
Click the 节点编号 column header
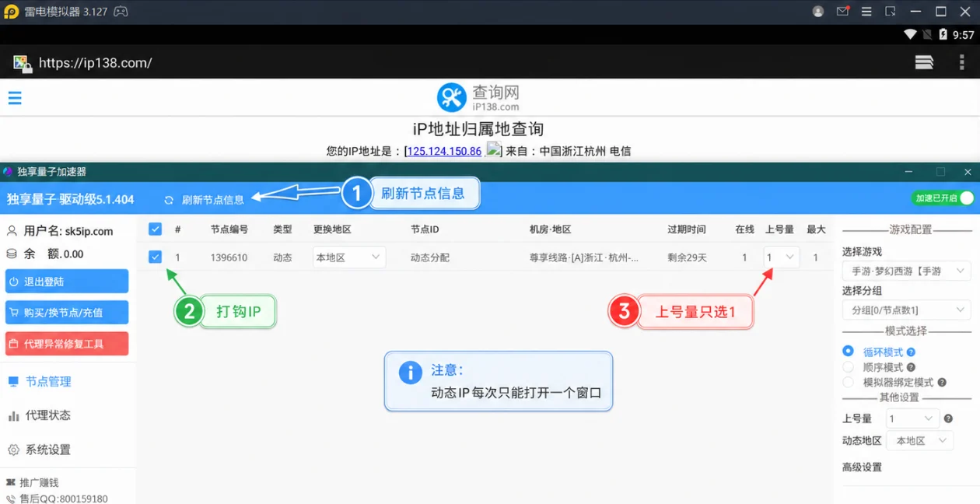click(230, 229)
